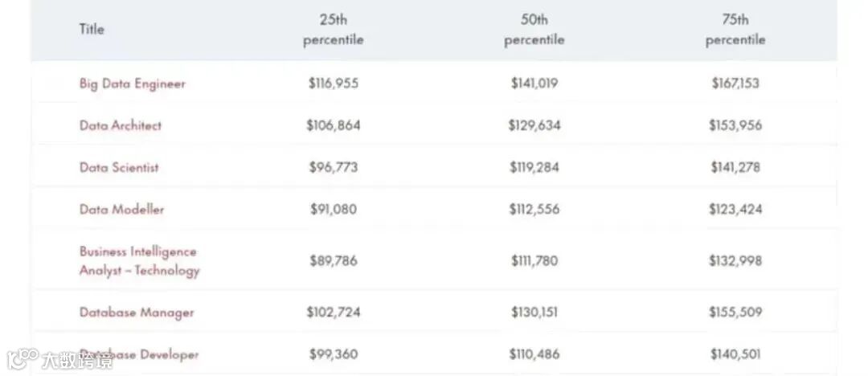Screen dimensions: 868x376
Task: Click the $141,019 salary value
Action: tap(534, 84)
